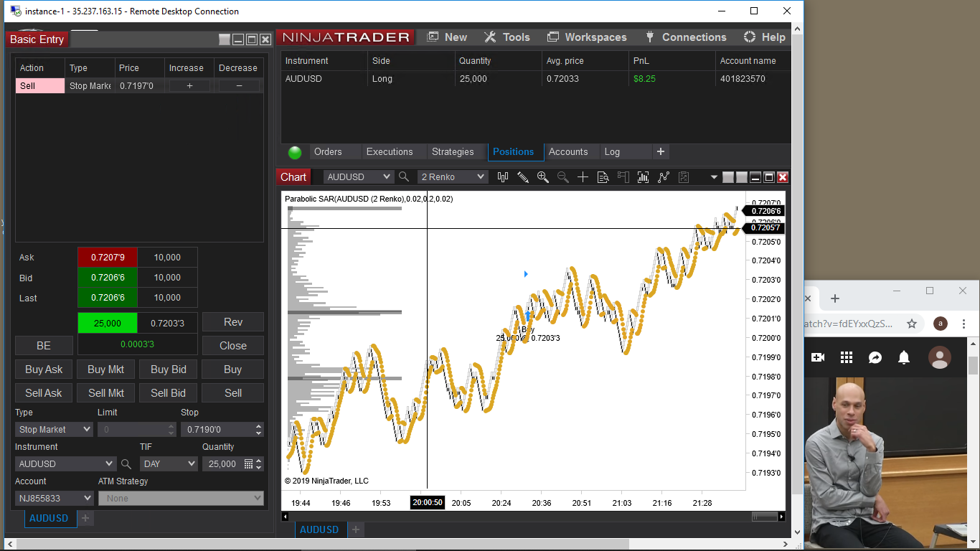The width and height of the screenshot is (980, 551).
Task: Click the Sell Mkt button
Action: click(x=106, y=393)
